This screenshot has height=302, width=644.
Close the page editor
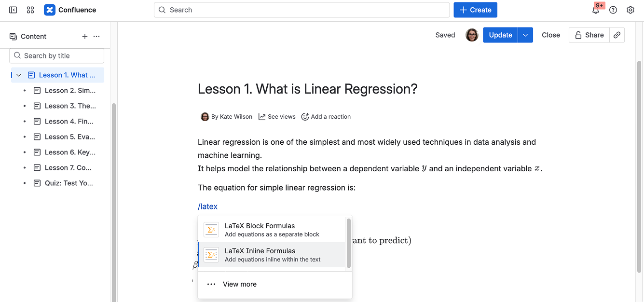[x=550, y=35]
